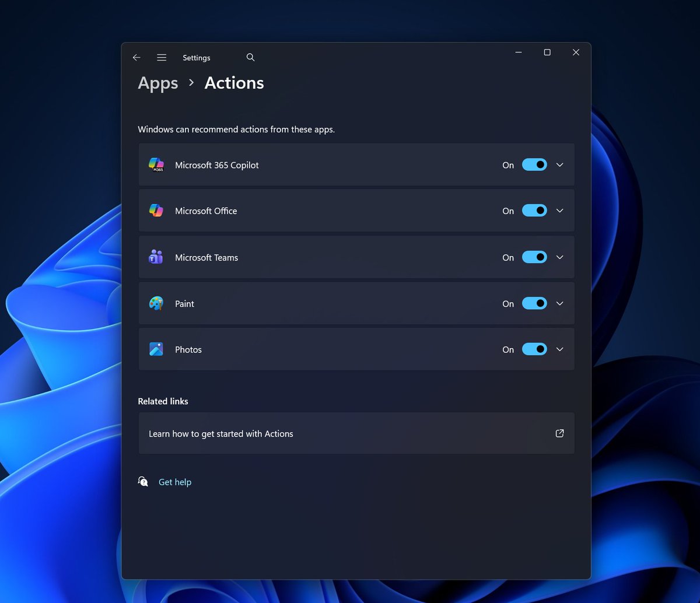The height and width of the screenshot is (603, 700).
Task: Open Learn how to get started with Actions
Action: pos(356,433)
